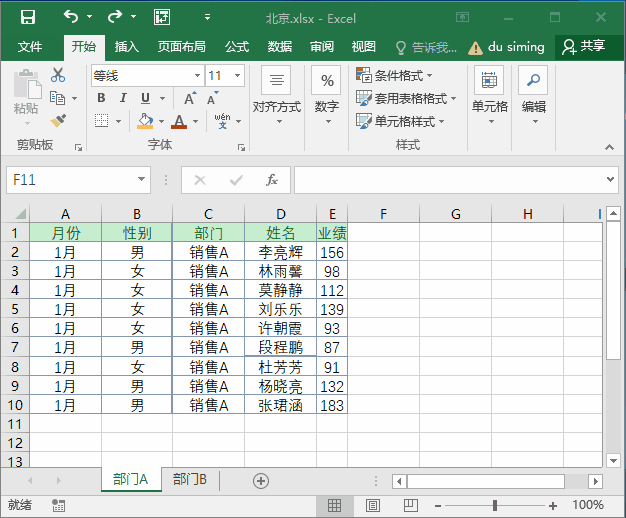Cut selection with the scissors icon

[58, 75]
